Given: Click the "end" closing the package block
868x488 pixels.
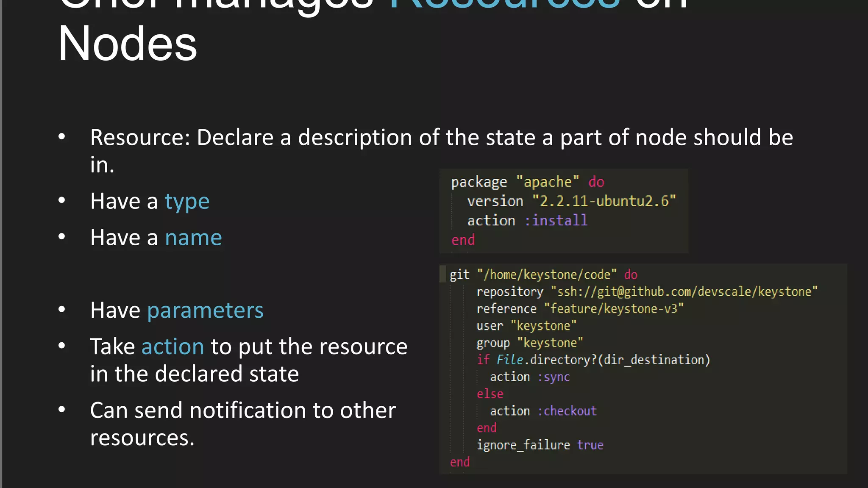Looking at the screenshot, I should (x=463, y=240).
